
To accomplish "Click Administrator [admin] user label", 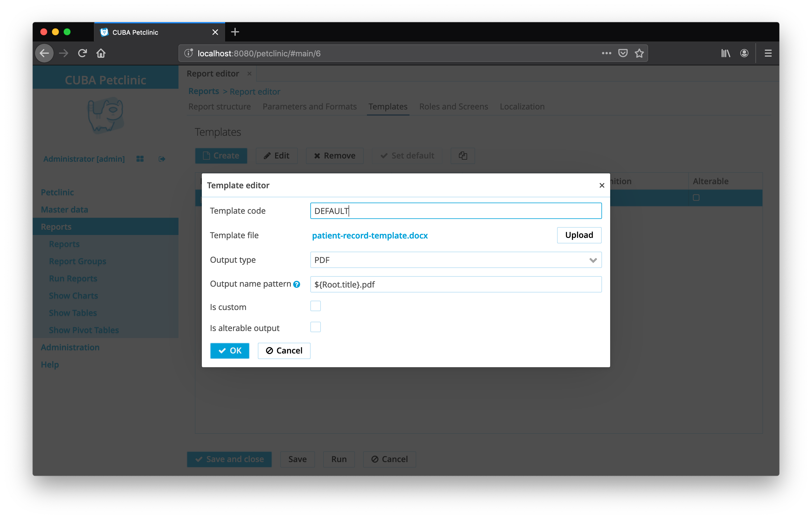I will [84, 159].
